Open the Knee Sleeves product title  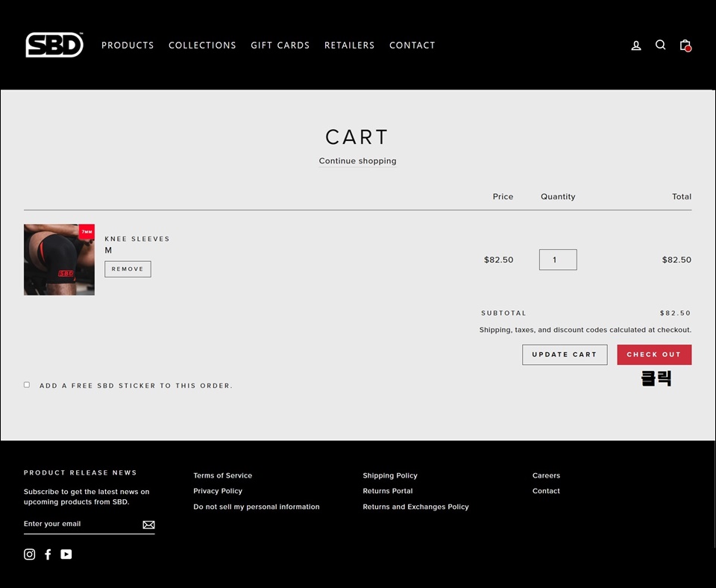pos(137,239)
